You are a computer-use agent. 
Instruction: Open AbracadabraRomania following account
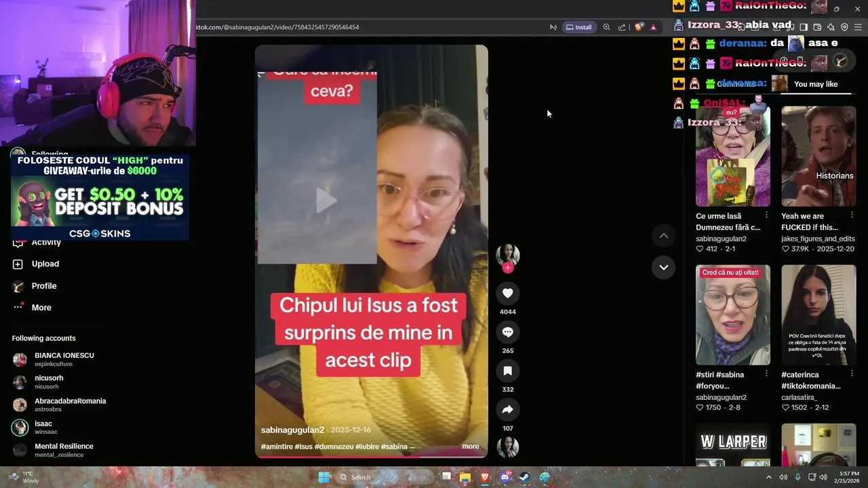click(x=71, y=405)
